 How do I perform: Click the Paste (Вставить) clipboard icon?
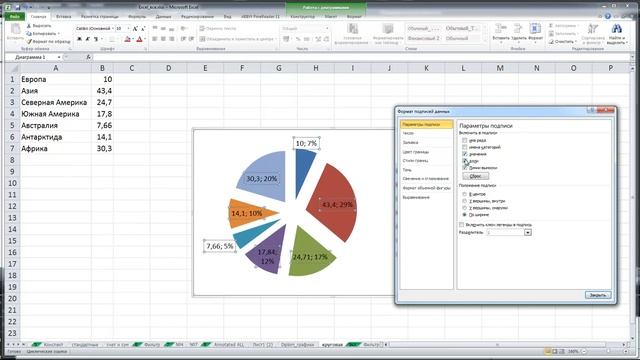[x=15, y=29]
